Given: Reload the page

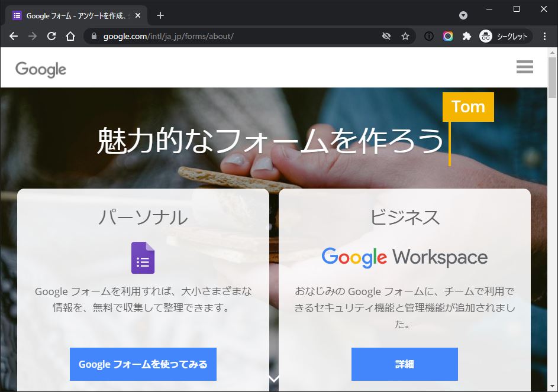Looking at the screenshot, I should [x=51, y=36].
